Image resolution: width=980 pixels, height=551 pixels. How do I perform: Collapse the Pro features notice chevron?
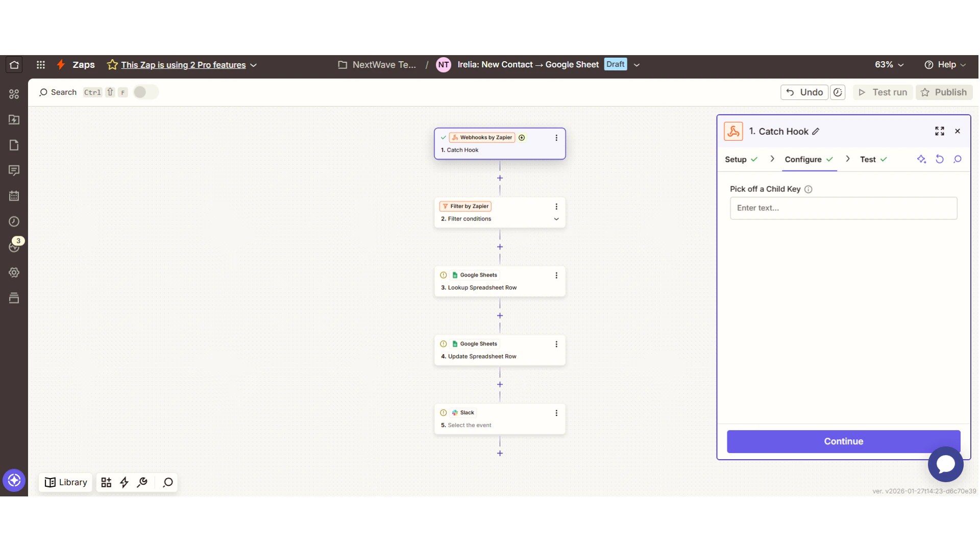[x=254, y=65]
